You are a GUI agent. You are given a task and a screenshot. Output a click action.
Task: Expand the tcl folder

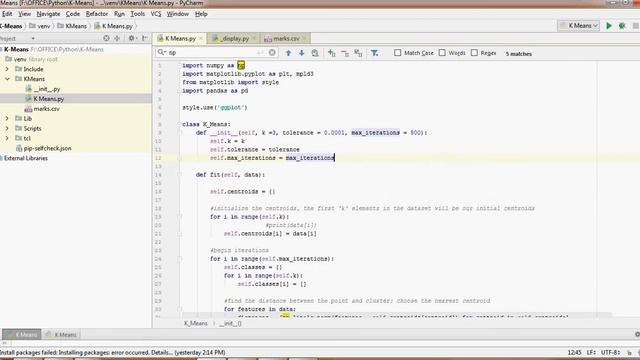[x=7, y=138]
